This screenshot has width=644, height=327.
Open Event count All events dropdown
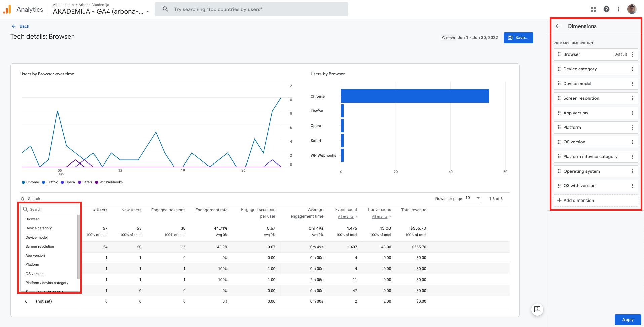click(347, 217)
